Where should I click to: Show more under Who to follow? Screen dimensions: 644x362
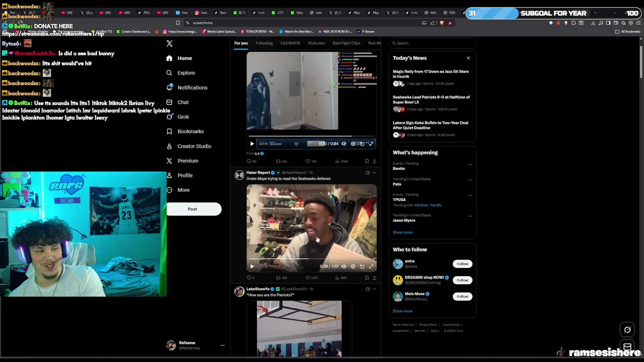pos(403,311)
